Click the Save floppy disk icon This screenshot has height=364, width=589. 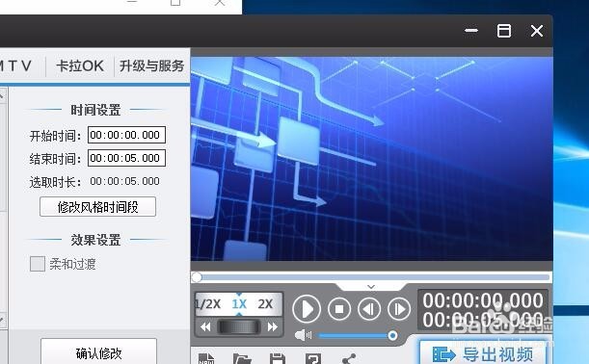pos(278,358)
